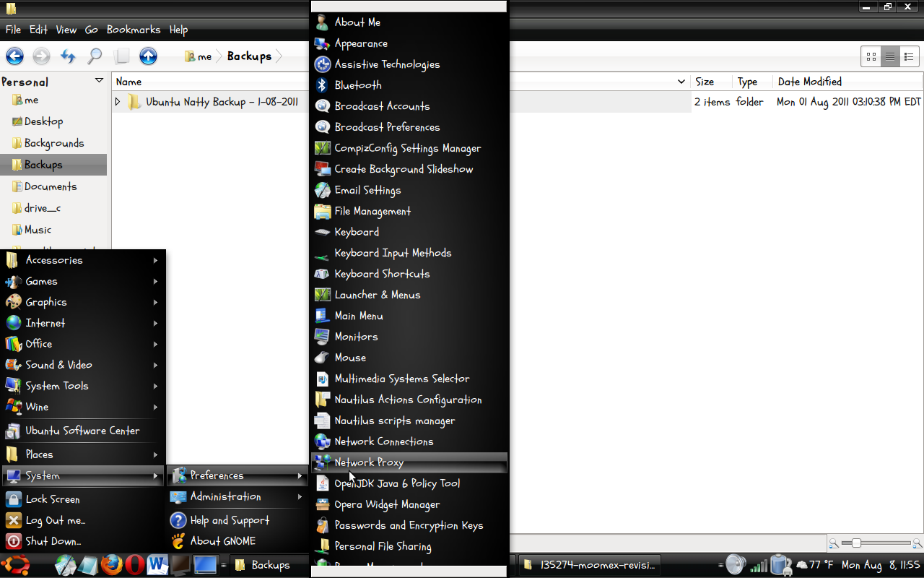Click the 'me' path bar button

pyautogui.click(x=198, y=56)
